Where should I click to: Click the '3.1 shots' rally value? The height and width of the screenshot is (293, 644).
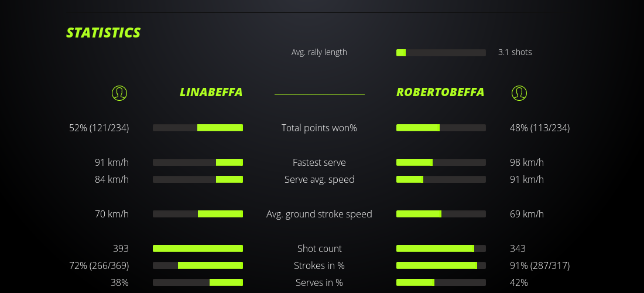515,52
